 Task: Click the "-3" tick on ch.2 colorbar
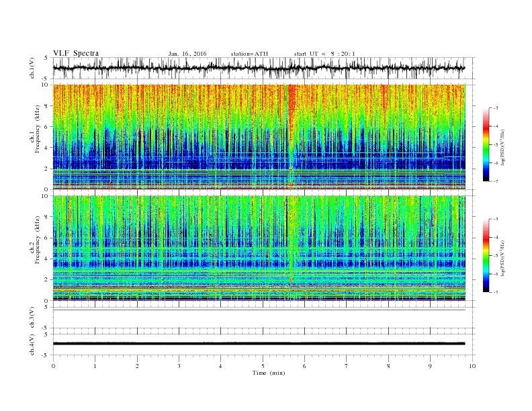coord(496,219)
